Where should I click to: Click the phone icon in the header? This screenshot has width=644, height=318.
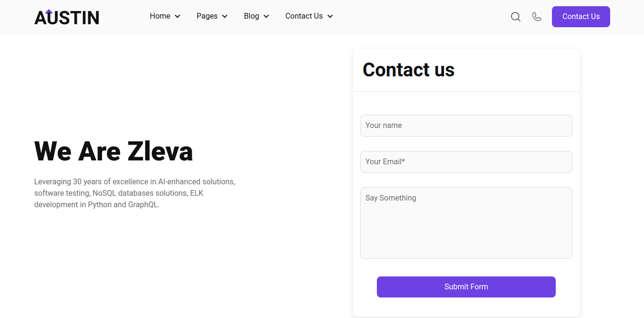[537, 17]
